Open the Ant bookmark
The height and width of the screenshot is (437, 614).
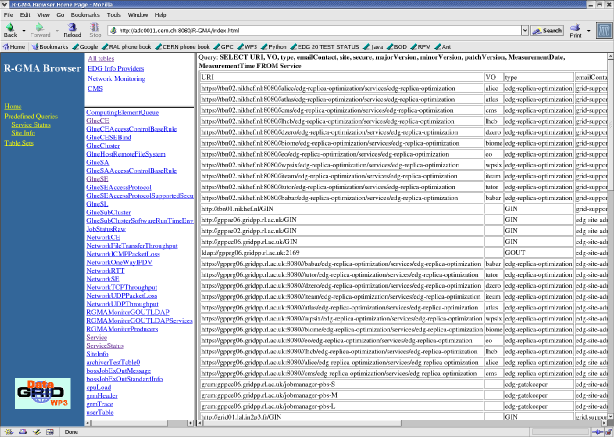click(442, 47)
